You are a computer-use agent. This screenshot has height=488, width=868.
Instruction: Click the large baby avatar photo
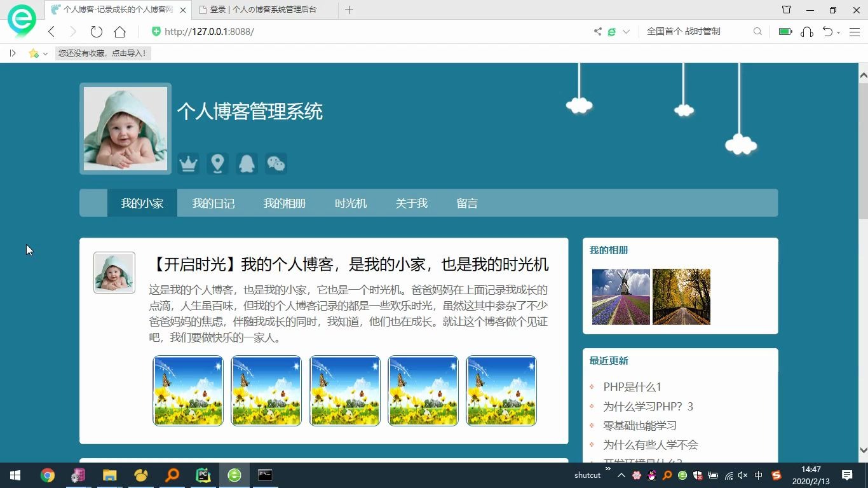click(125, 128)
